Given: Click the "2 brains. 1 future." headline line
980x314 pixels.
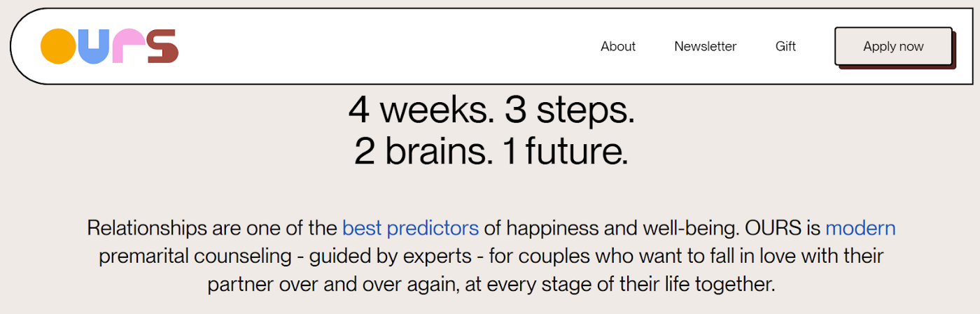Looking at the screenshot, I should (491, 152).
